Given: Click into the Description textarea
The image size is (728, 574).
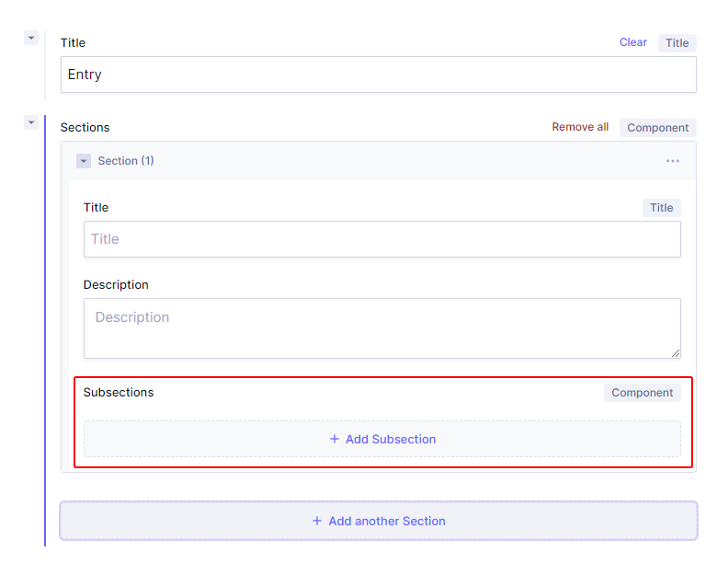Looking at the screenshot, I should click(x=381, y=328).
